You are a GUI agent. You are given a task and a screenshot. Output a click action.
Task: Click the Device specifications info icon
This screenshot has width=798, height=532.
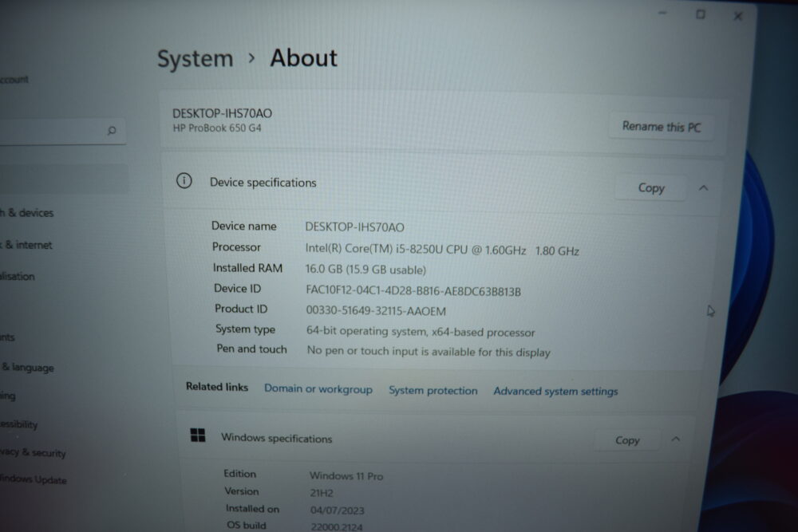(x=184, y=180)
